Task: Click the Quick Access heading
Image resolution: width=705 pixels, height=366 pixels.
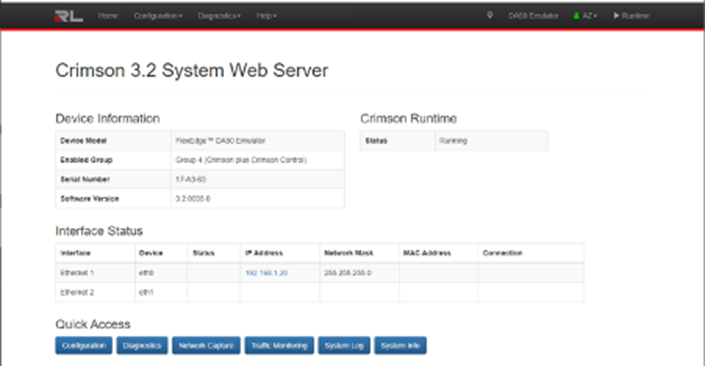Action: click(x=93, y=324)
